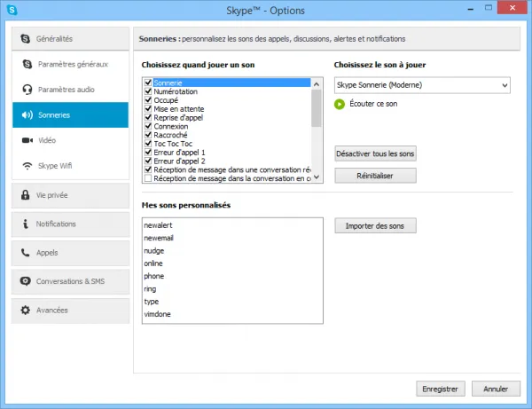This screenshot has width=532, height=409.
Task: Save settings with Enregistrer
Action: click(441, 389)
